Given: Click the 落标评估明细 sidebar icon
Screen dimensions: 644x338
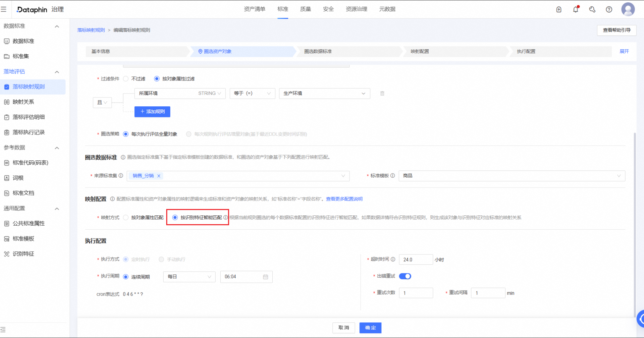Looking at the screenshot, I should click(7, 117).
